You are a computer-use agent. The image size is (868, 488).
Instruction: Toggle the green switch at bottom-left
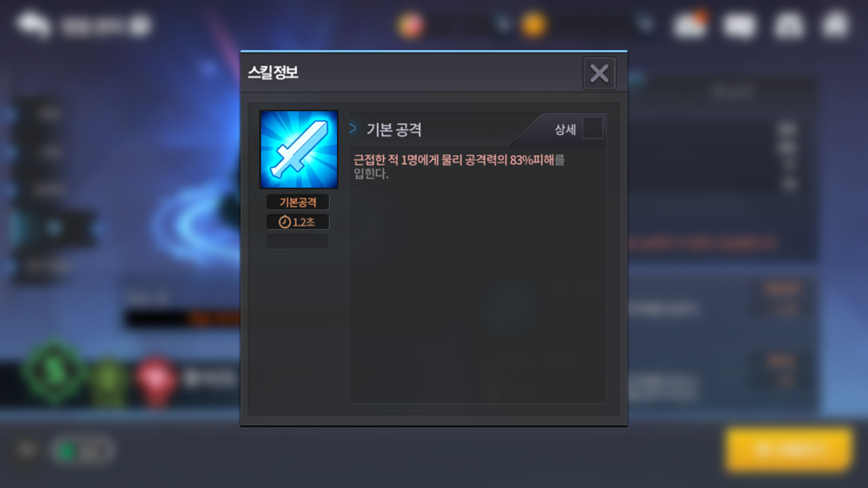pyautogui.click(x=81, y=451)
